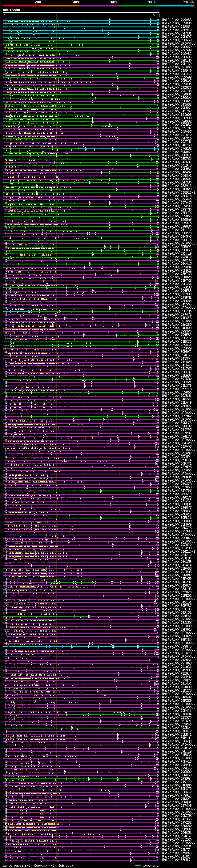This screenshot has width=197, height=868.
Task: Open hit UniRef100_Q09083
Action: coord(177,20)
